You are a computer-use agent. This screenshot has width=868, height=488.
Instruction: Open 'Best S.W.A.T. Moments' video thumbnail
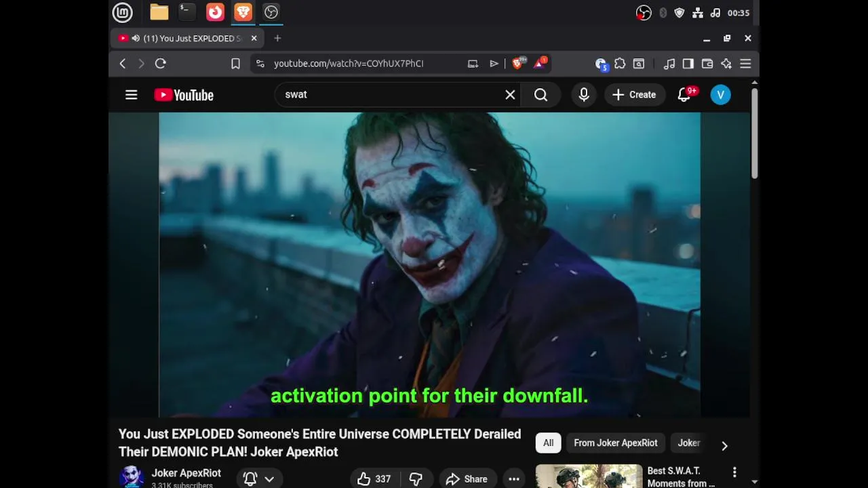pos(589,476)
